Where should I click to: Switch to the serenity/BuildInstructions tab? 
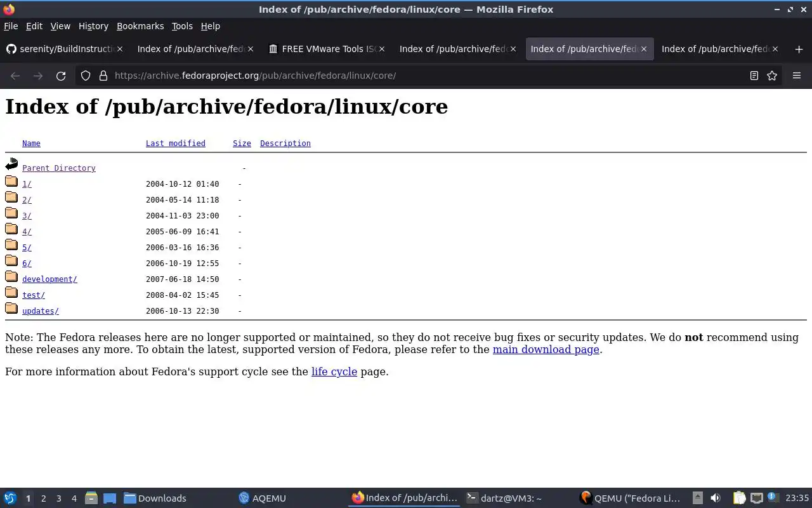coord(63,49)
